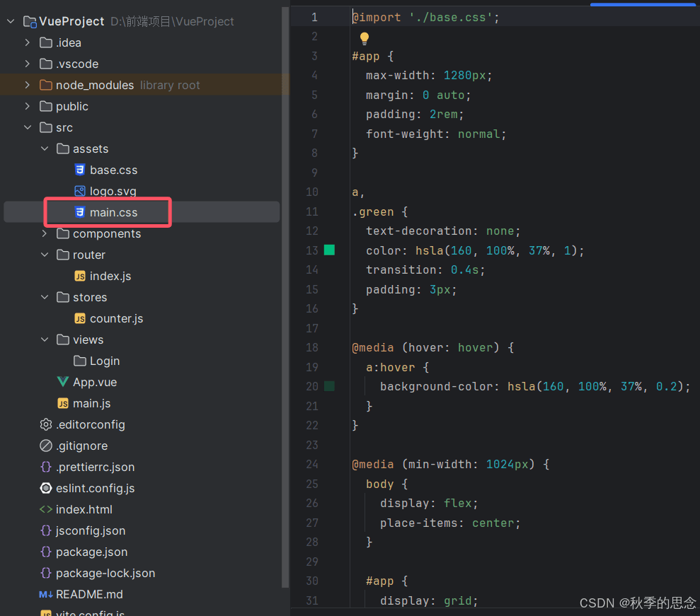Open package.json from the file tree
The image size is (700, 616).
(91, 552)
